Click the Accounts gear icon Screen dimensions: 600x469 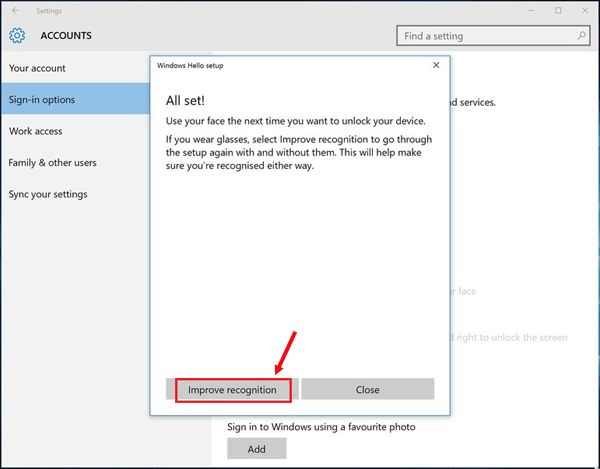[x=17, y=36]
